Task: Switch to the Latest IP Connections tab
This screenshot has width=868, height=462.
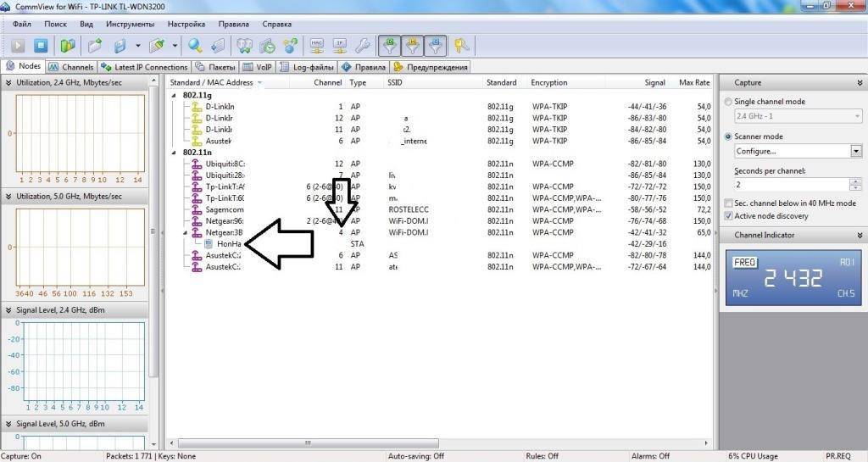Action: (144, 67)
